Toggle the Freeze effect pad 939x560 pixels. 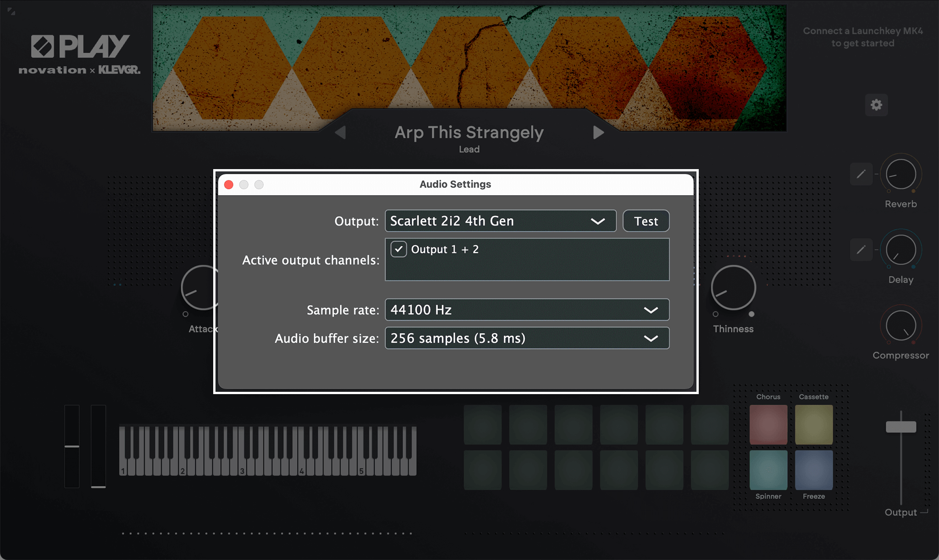pos(814,470)
